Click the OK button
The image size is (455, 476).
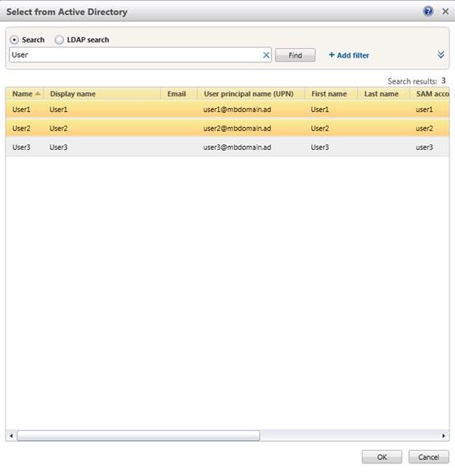click(382, 457)
